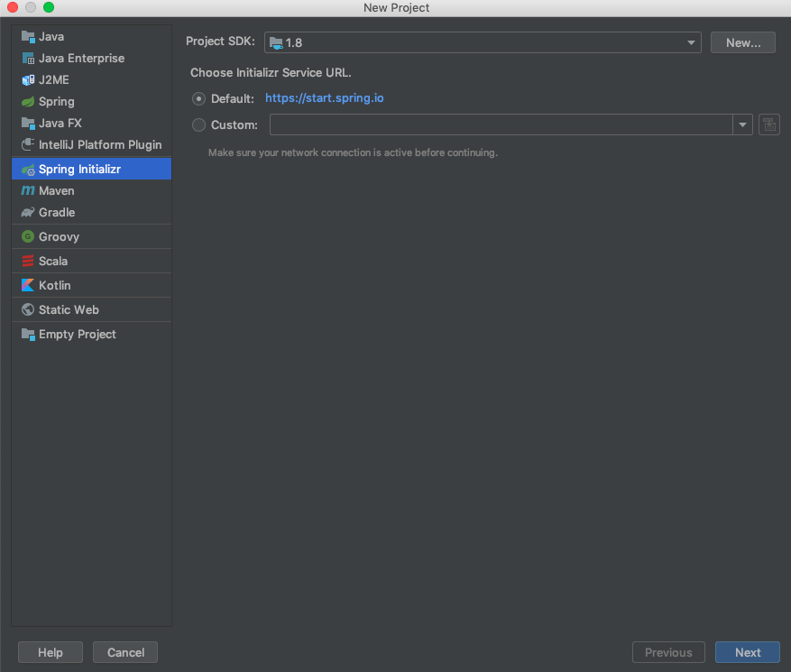Click the Java folder icon in sidebar
Viewport: 791px width, 672px height.
[28, 37]
